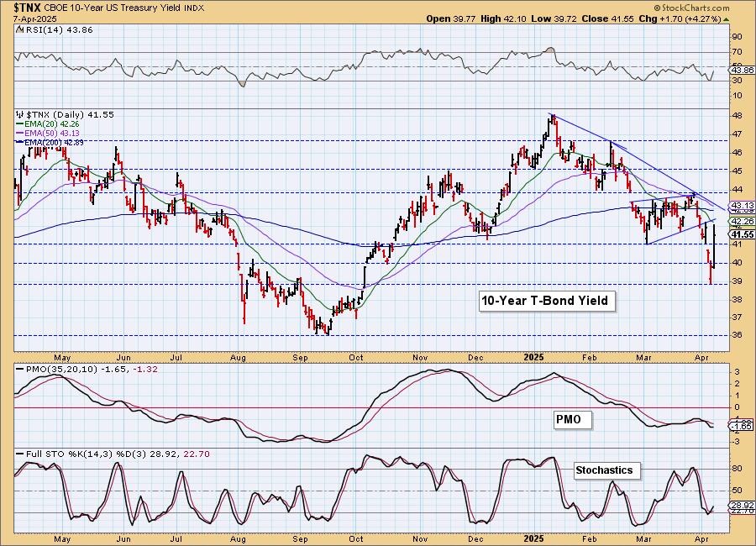This screenshot has width=756, height=546.
Task: Click the 'Oct' label under price panel
Action: pos(356,358)
